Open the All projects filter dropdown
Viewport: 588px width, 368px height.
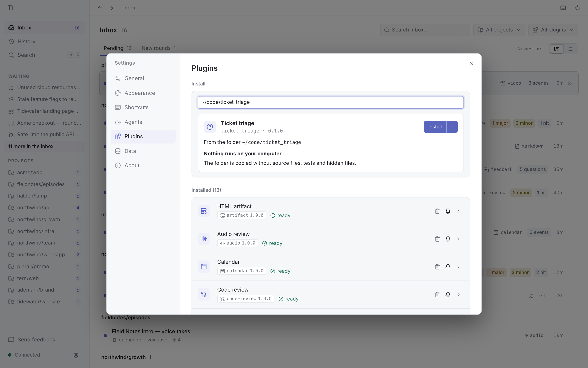[499, 30]
